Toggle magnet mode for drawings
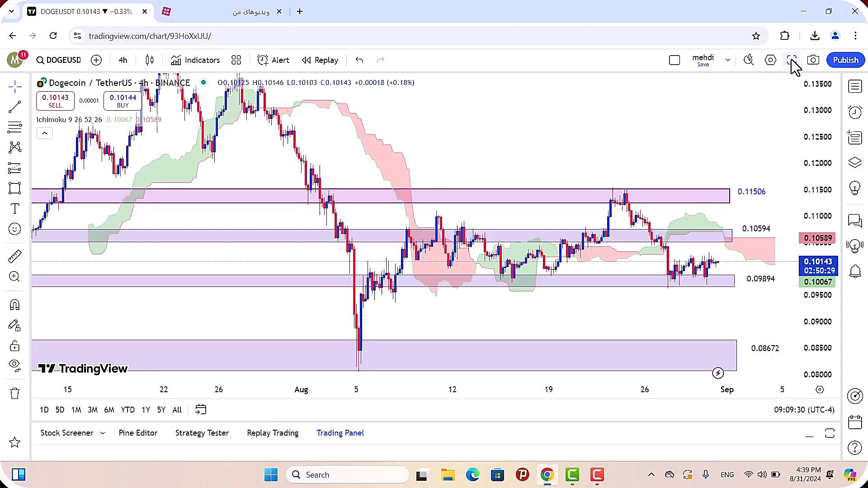The height and width of the screenshot is (488, 868). click(x=14, y=305)
